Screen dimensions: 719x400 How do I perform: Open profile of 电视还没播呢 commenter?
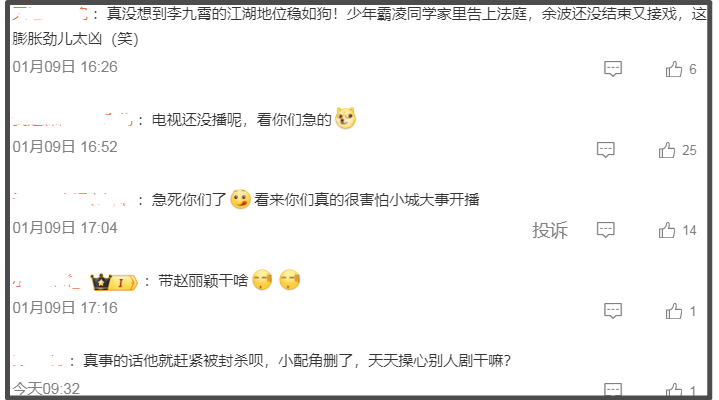coord(72,120)
